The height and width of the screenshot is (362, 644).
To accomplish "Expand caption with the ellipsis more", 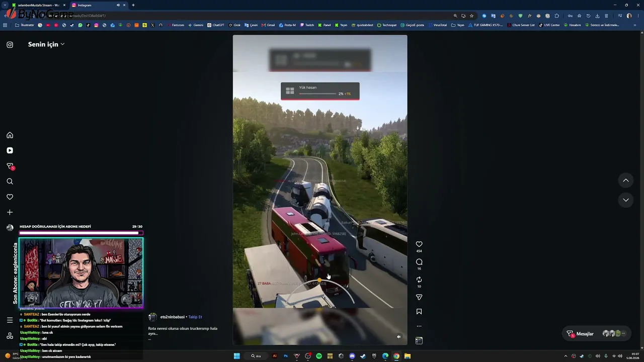I will point(149,339).
